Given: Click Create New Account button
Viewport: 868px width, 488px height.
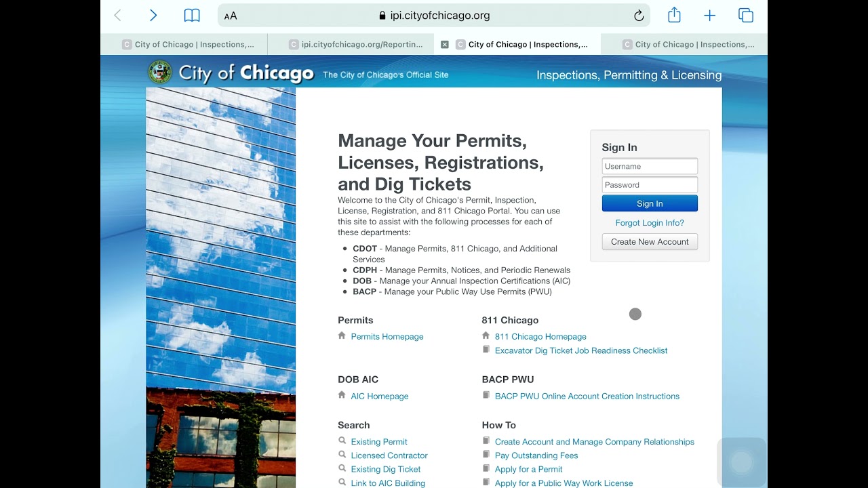Looking at the screenshot, I should (x=650, y=242).
